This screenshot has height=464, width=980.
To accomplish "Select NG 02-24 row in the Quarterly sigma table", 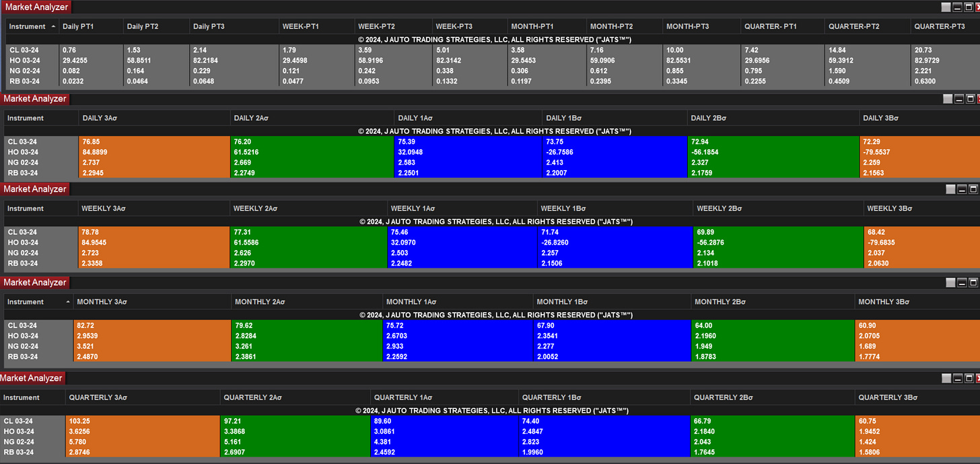I will click(490, 442).
